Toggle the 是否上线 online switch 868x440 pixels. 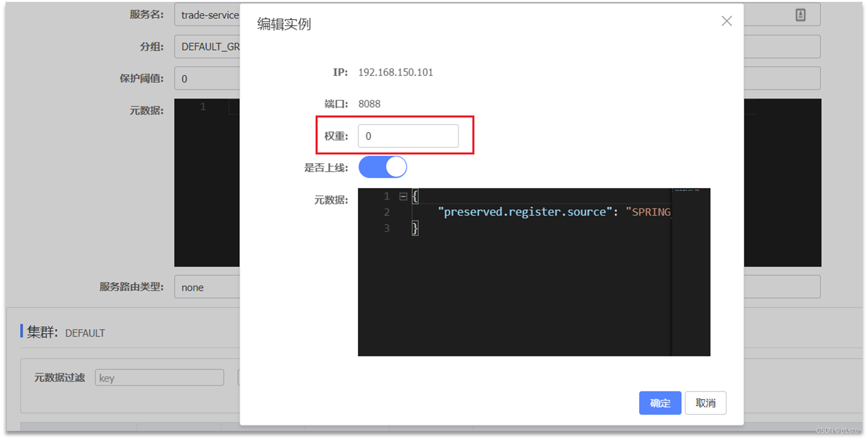tap(382, 167)
